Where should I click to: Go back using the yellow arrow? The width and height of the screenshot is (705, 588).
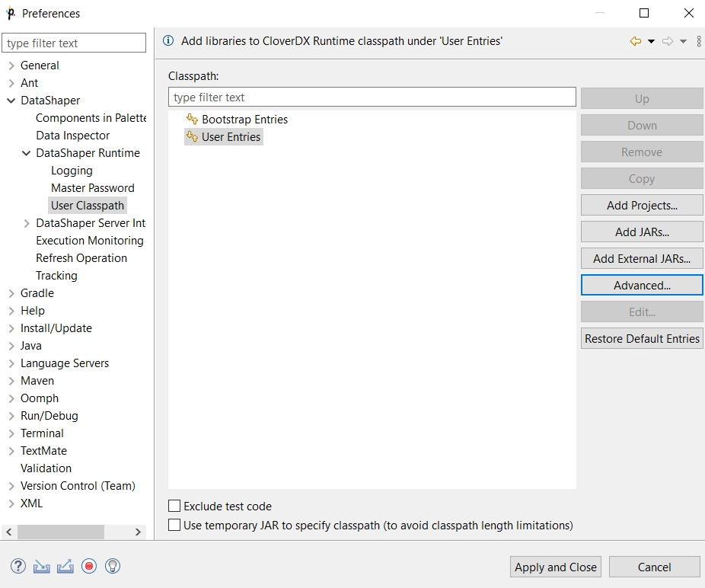click(x=635, y=41)
